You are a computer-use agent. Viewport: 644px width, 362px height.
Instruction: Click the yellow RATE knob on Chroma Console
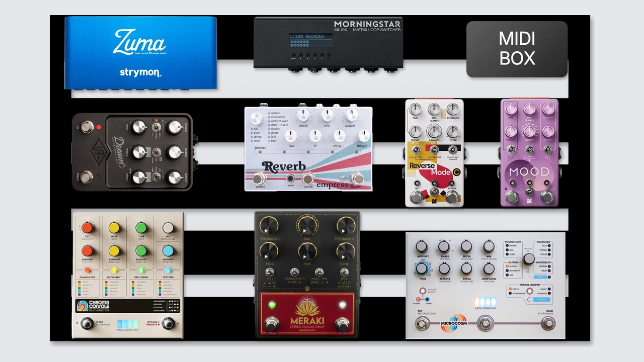114,228
